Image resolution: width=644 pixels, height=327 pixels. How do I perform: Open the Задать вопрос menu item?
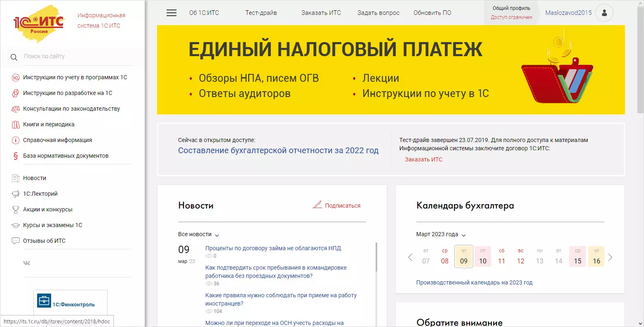(378, 13)
